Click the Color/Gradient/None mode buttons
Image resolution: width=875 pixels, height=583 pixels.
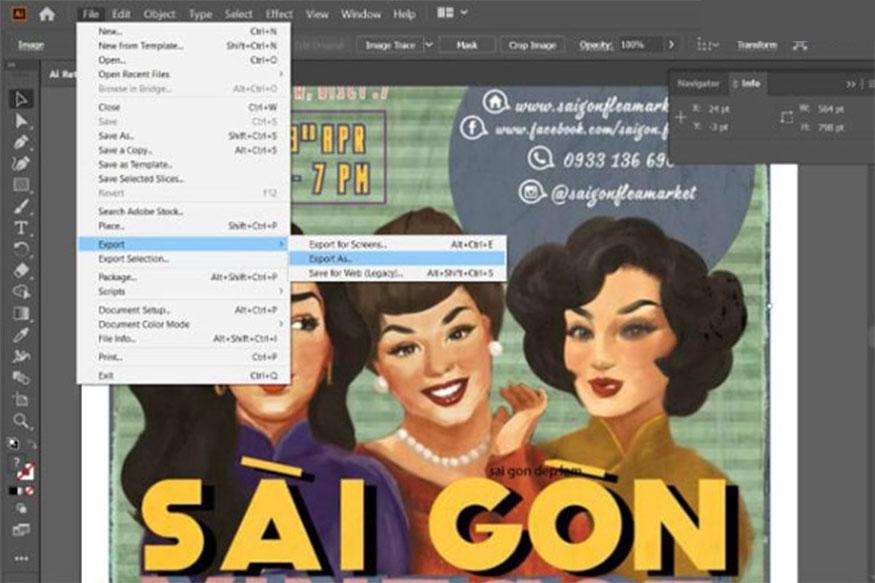pos(21,492)
